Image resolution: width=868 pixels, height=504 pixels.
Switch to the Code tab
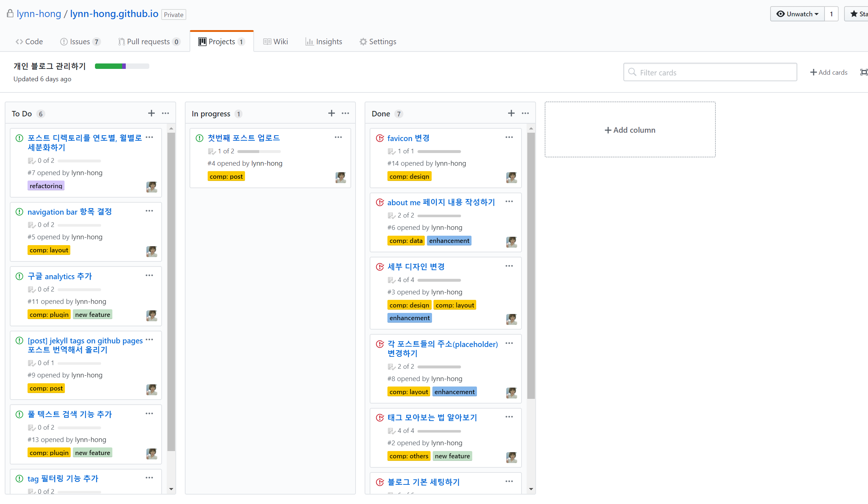(x=29, y=42)
